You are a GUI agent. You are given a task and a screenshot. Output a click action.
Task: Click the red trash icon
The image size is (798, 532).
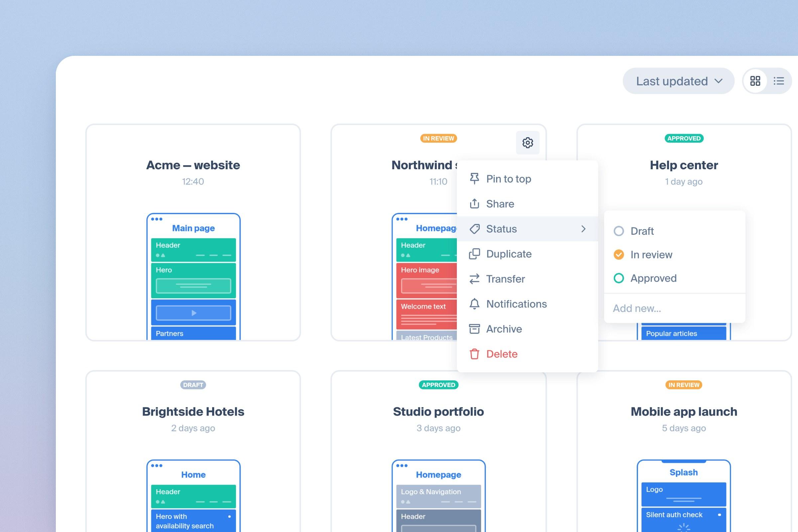(474, 354)
